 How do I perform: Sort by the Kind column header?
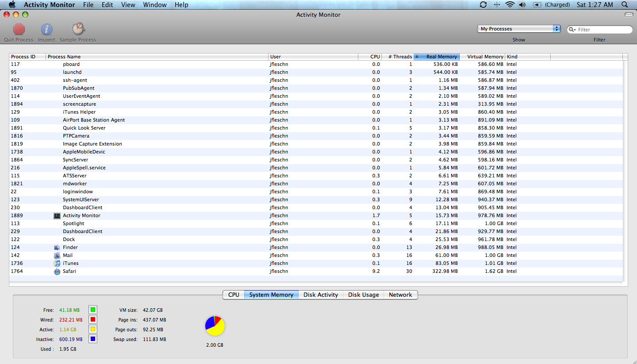coord(528,57)
